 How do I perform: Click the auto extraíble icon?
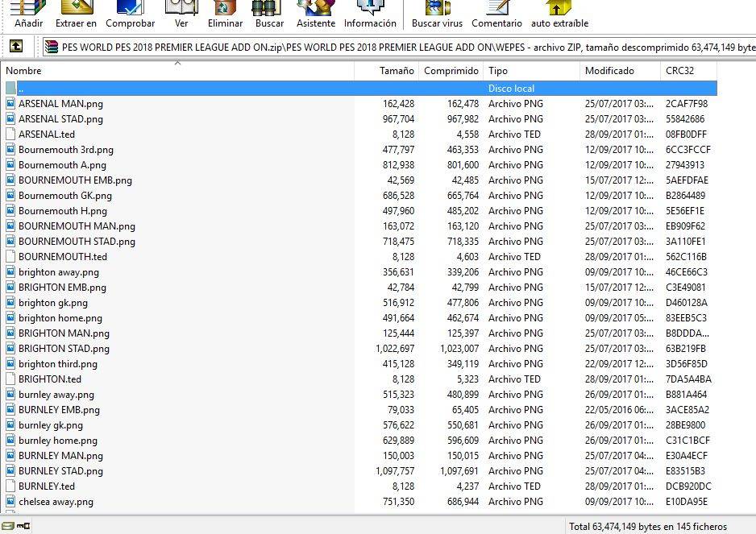559,14
